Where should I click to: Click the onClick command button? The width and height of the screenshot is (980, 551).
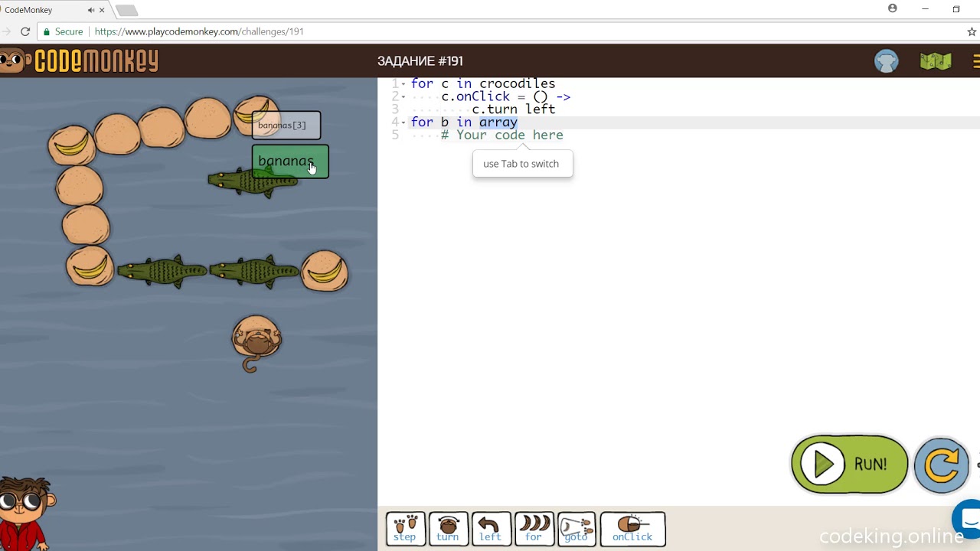coord(632,529)
